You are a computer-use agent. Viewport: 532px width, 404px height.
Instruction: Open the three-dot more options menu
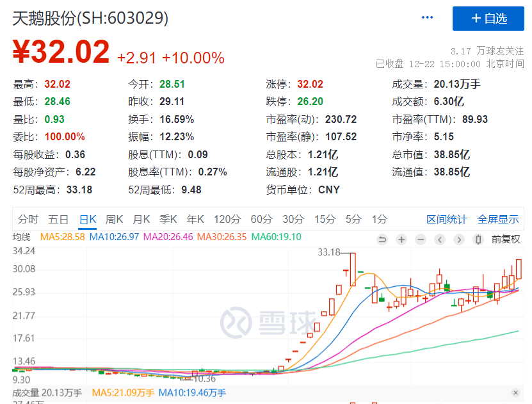[428, 18]
